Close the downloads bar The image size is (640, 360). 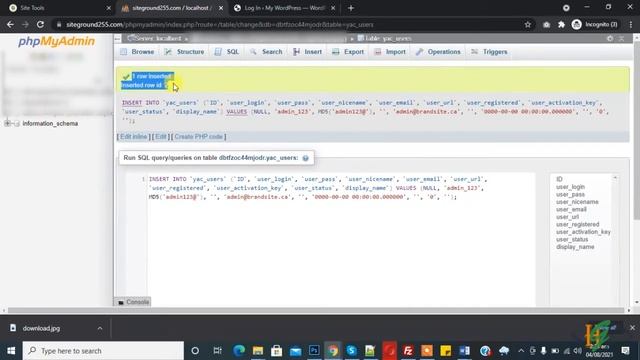632,328
